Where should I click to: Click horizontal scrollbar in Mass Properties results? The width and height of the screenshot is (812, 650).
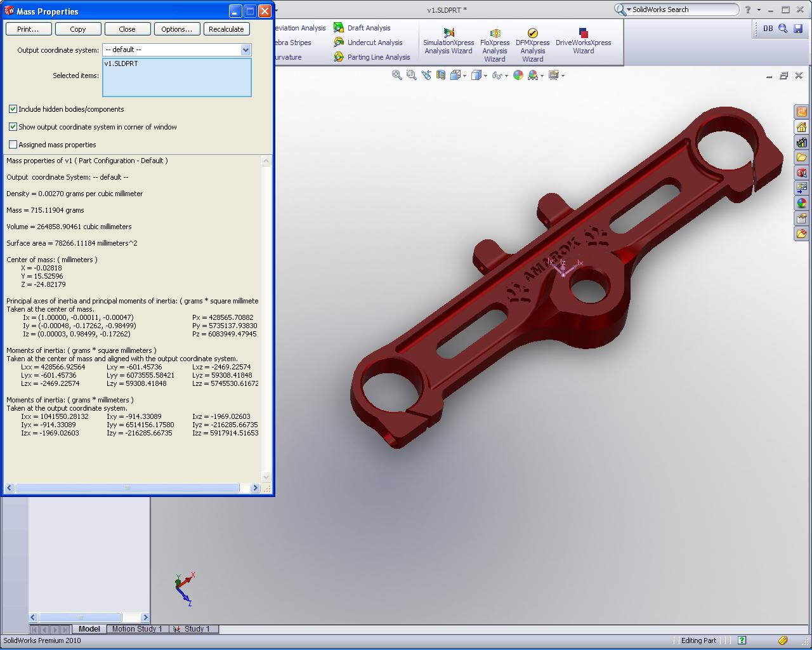[132, 488]
